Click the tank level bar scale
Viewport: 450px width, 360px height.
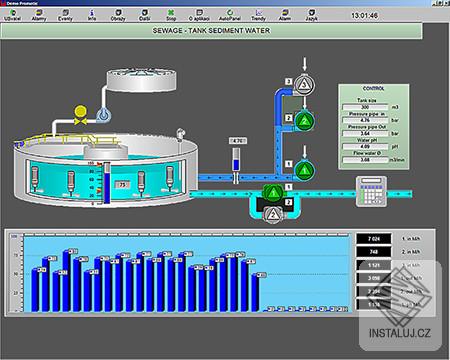(x=107, y=183)
